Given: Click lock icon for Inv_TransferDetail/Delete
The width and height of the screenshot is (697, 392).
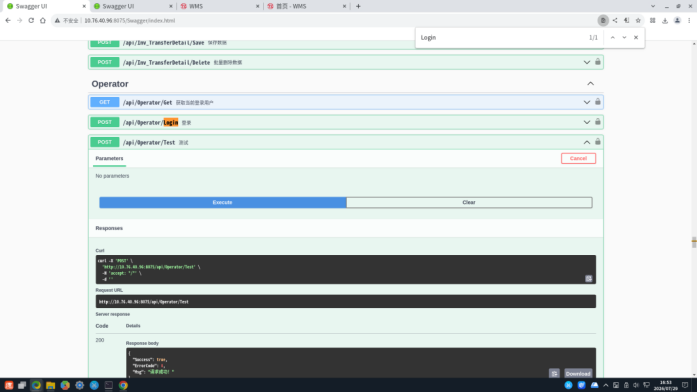Looking at the screenshot, I should tap(598, 62).
